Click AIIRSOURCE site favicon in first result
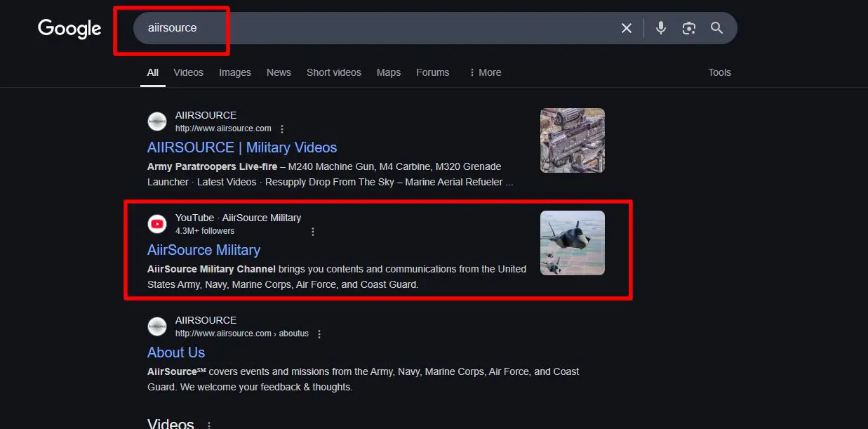This screenshot has width=868, height=429. tap(157, 121)
